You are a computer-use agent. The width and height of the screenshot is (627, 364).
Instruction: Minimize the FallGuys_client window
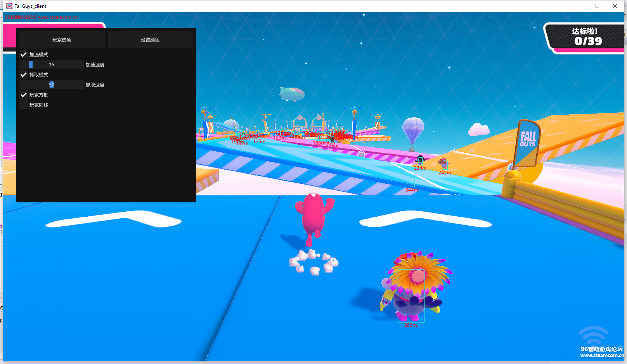[580, 6]
